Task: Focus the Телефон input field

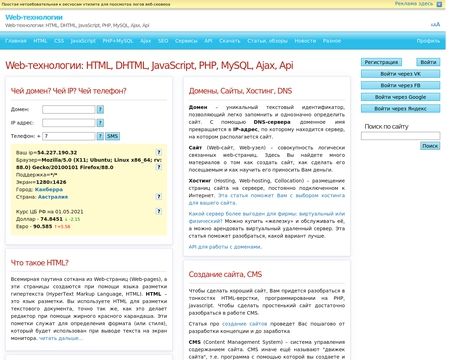Action: [x=69, y=136]
